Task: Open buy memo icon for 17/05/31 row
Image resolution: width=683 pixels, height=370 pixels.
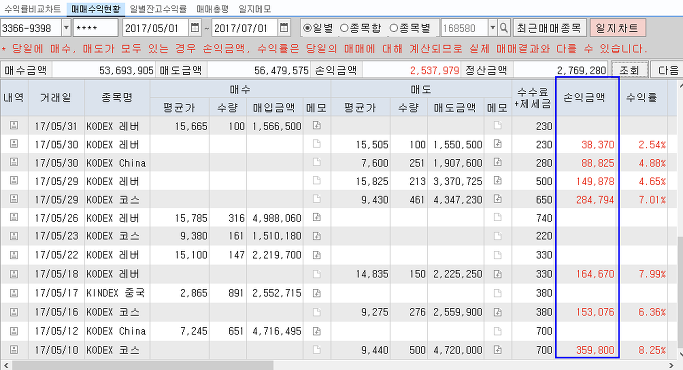Action: 317,126
